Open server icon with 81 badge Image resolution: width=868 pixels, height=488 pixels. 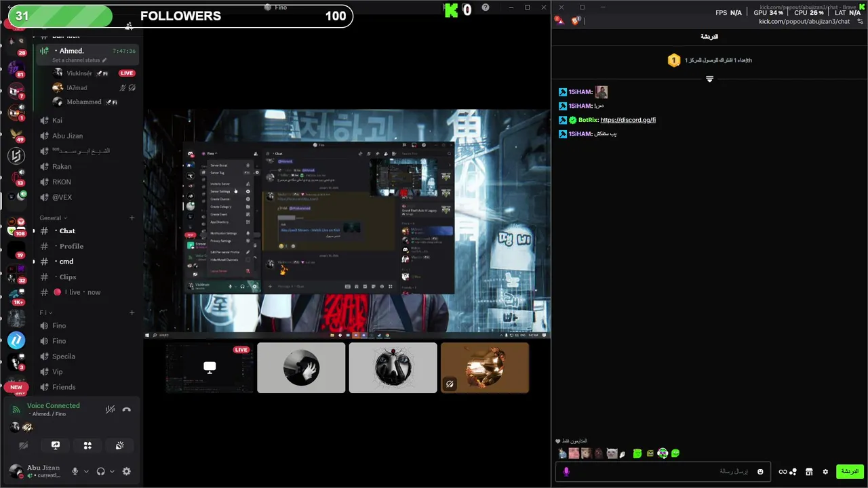(x=16, y=68)
